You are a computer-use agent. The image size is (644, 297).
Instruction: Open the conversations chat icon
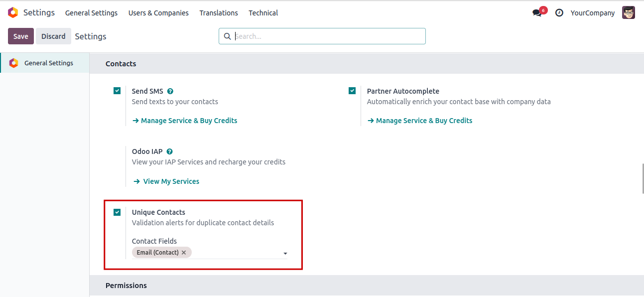tap(537, 13)
